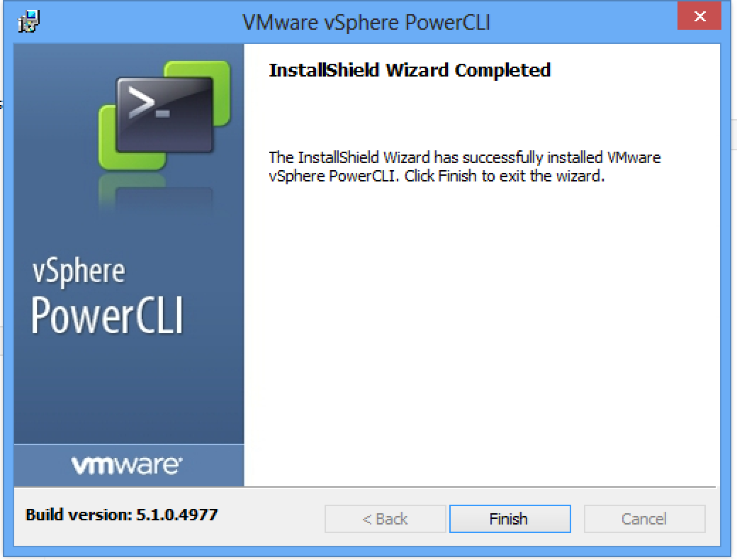Click the empty white area below the message
This screenshot has height=560, width=737.
coord(482,329)
